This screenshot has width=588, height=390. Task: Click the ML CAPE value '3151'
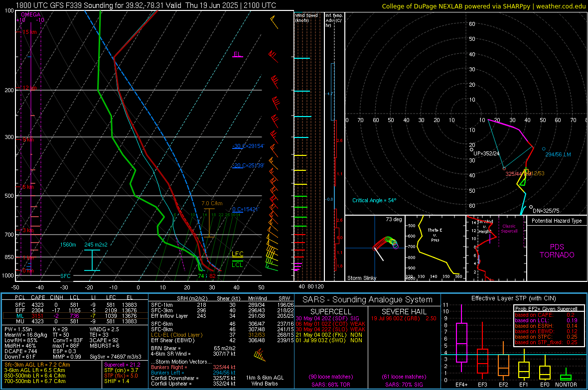[37, 316]
